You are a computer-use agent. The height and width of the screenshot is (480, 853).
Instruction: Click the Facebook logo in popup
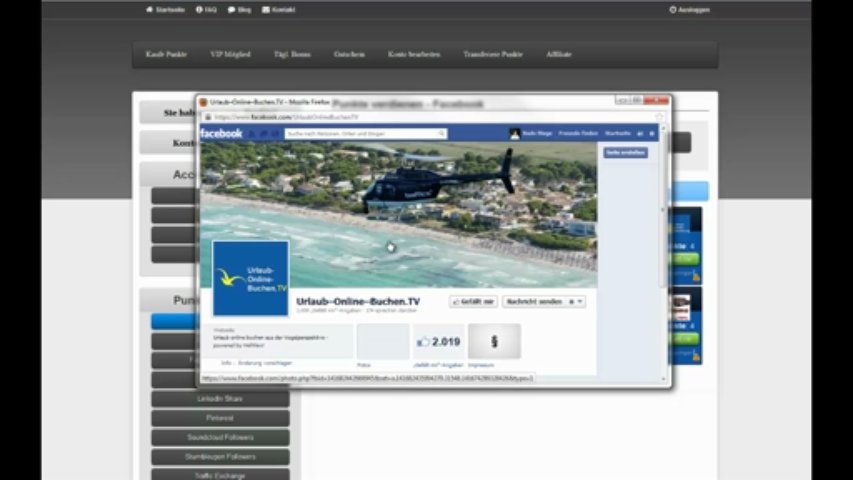point(221,133)
